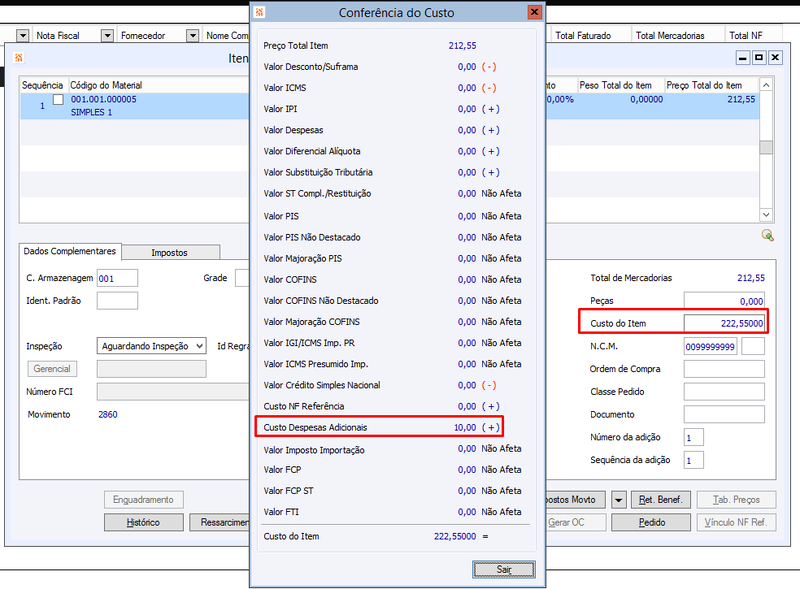Viewport: 800px width, 589px height.
Task: Click the Sequência da adição field
Action: click(x=693, y=460)
